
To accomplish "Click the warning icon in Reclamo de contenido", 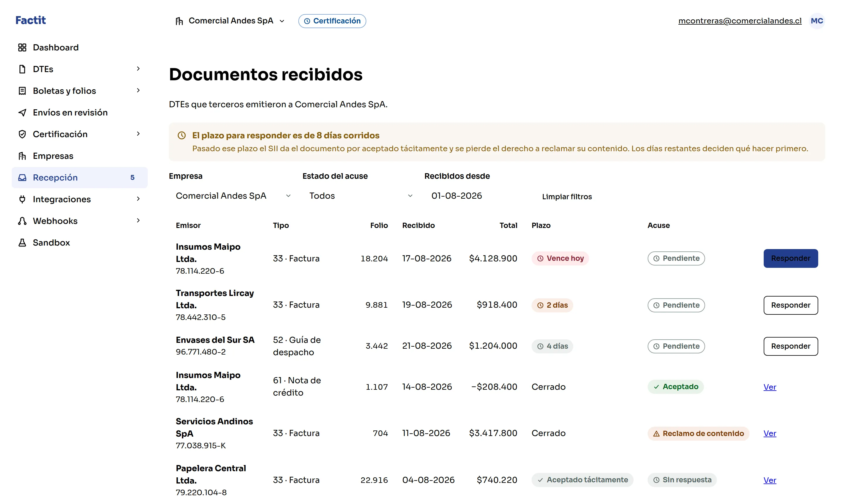I will [x=656, y=434].
